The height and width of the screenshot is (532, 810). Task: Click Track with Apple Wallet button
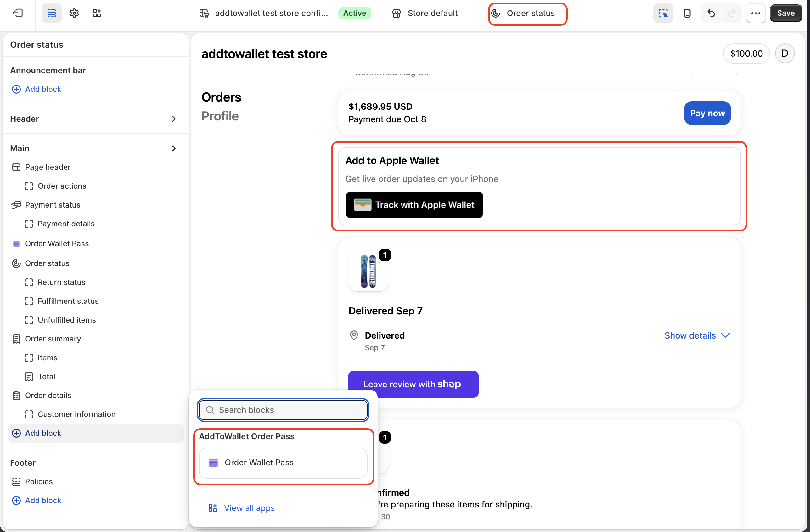coord(414,205)
